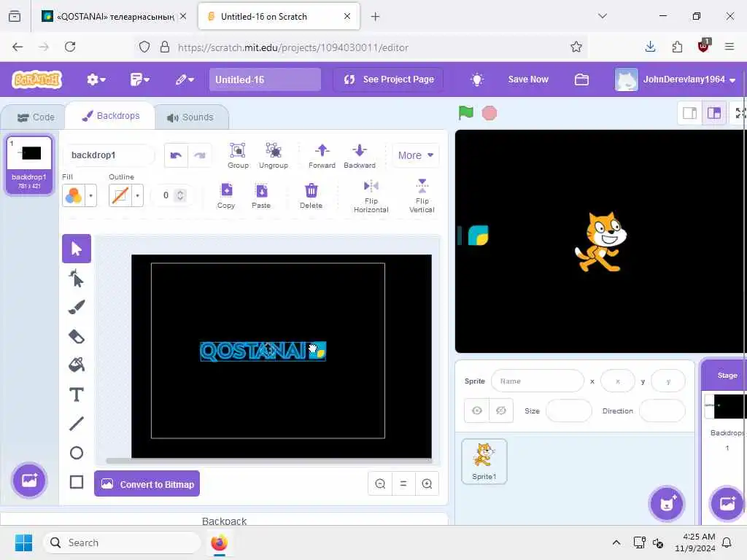
Task: Open the File menu dropdown
Action: [140, 79]
